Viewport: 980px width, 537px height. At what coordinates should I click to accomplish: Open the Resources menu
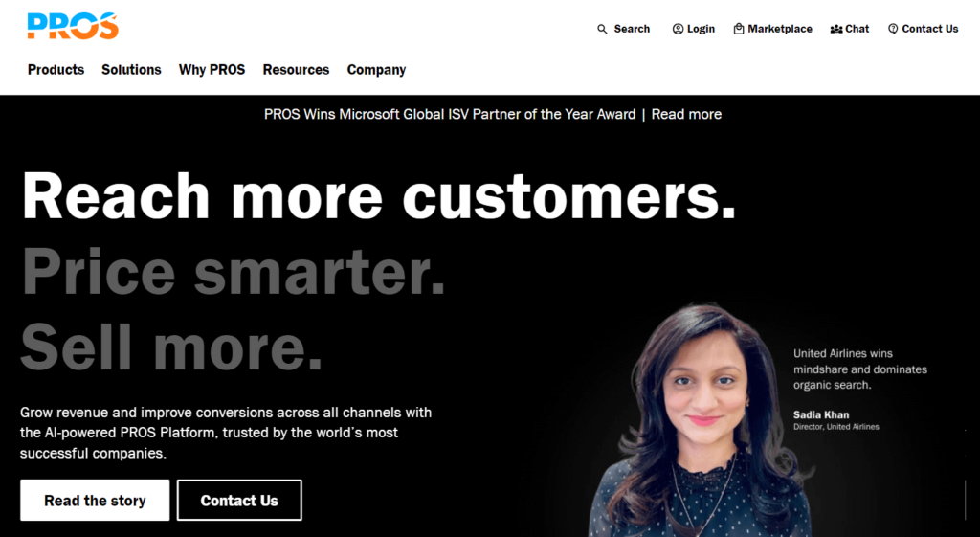[296, 69]
